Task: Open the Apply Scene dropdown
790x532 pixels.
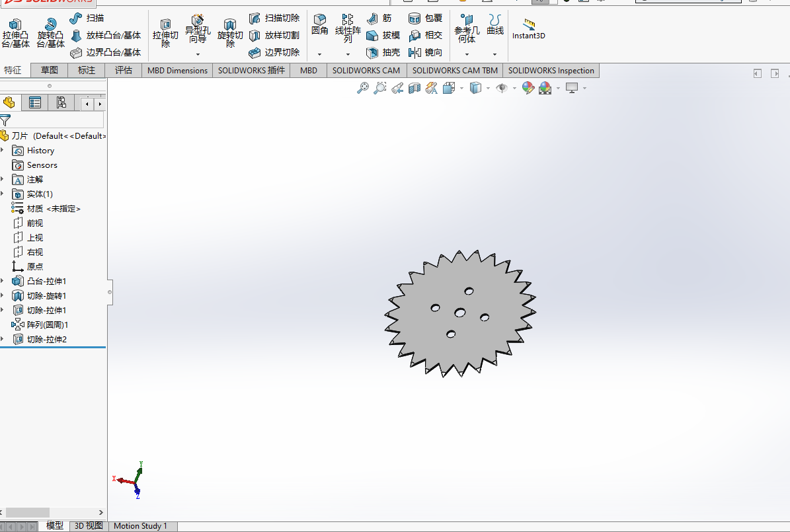Action: (x=558, y=88)
